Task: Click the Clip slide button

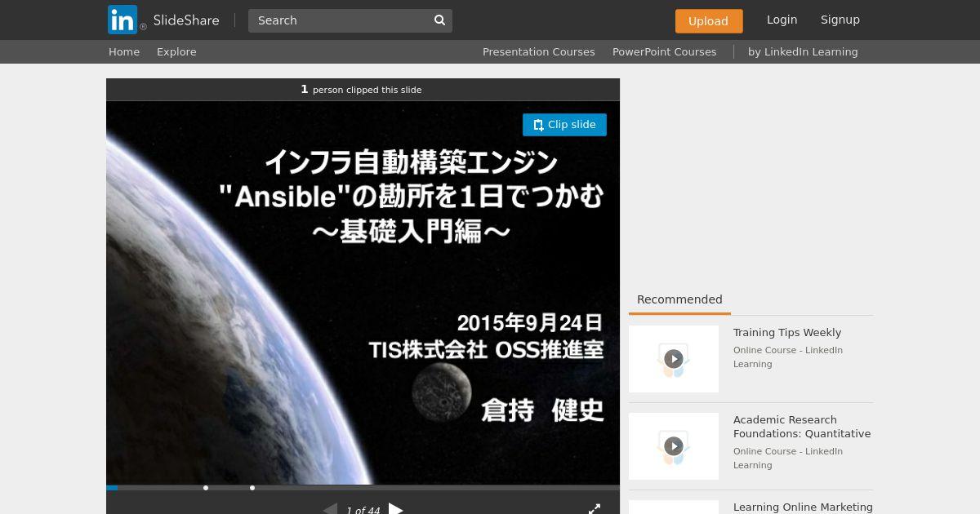Action: click(564, 125)
